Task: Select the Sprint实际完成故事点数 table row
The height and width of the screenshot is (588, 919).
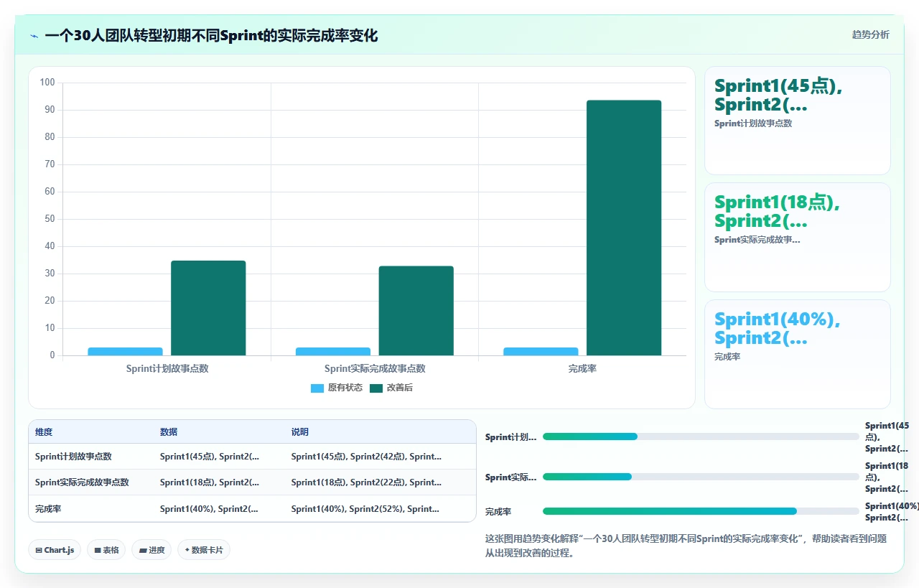Action: [x=252, y=482]
